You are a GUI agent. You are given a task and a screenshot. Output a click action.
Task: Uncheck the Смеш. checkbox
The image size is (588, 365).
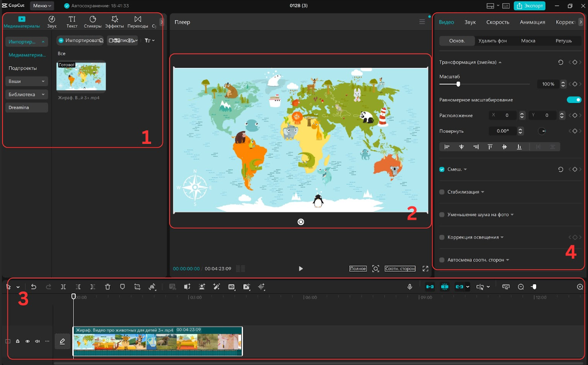442,169
